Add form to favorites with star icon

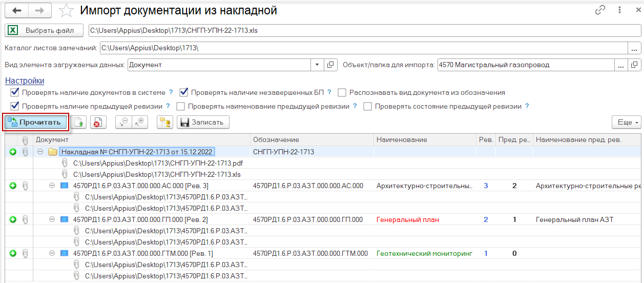pyautogui.click(x=65, y=11)
